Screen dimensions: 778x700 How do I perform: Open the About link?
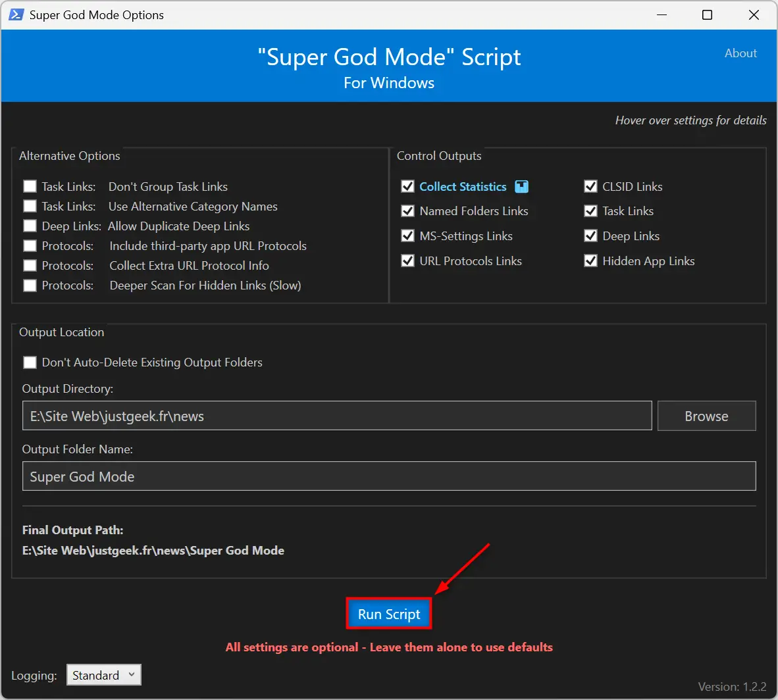point(740,53)
